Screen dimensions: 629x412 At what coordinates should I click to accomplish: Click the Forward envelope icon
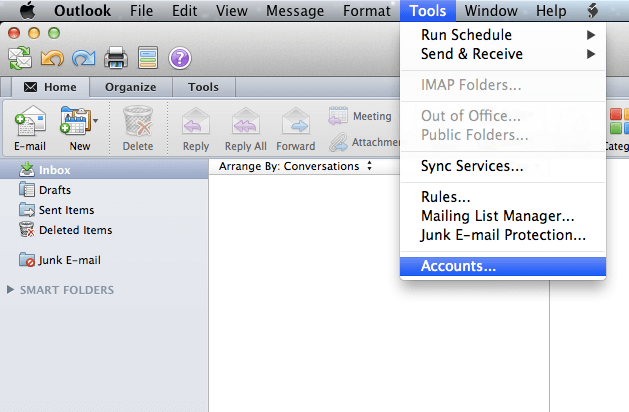click(296, 128)
